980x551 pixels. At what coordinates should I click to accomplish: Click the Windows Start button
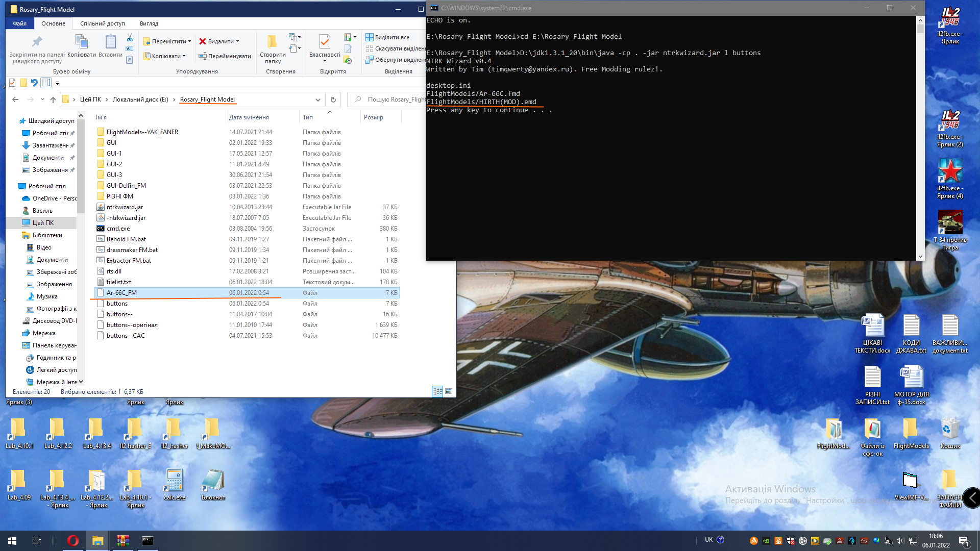tap(12, 541)
